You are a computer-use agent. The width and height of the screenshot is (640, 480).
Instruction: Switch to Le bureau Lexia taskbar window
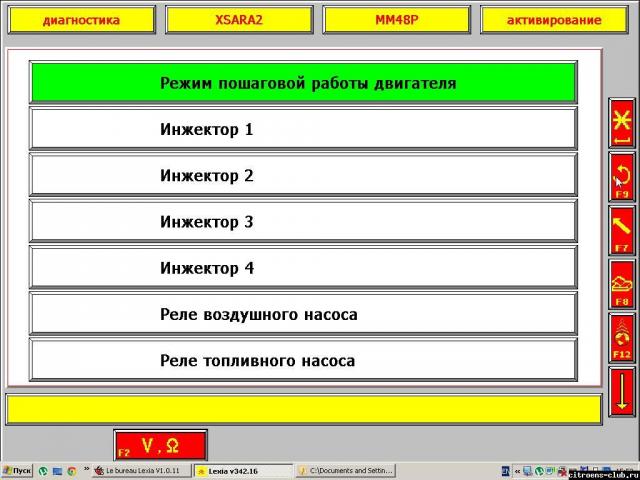141,471
